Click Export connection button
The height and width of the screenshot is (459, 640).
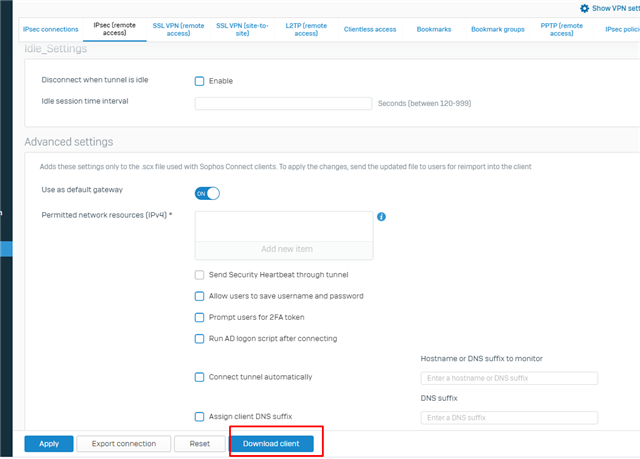[124, 444]
